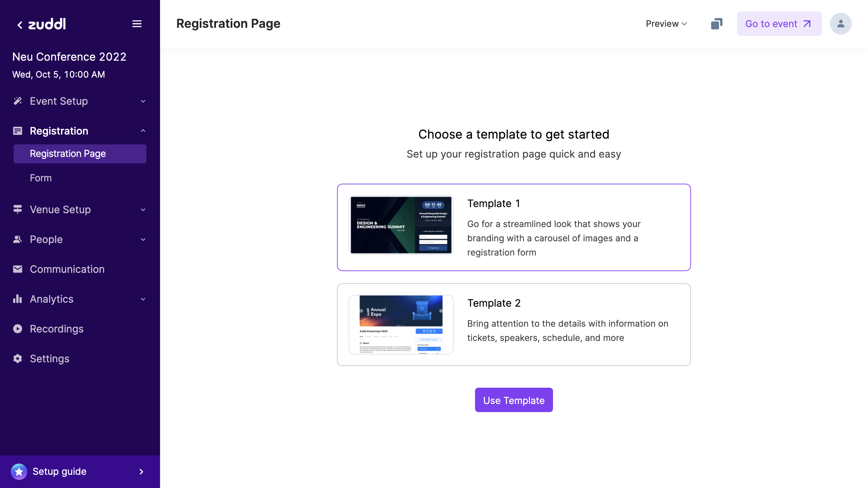Click the Analytics bar chart icon
The height and width of the screenshot is (488, 868).
18,299
